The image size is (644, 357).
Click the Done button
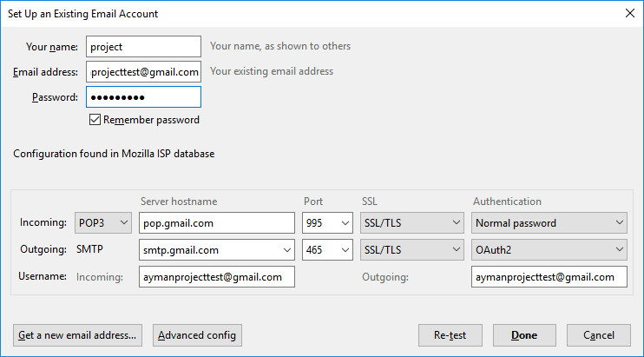coord(524,335)
